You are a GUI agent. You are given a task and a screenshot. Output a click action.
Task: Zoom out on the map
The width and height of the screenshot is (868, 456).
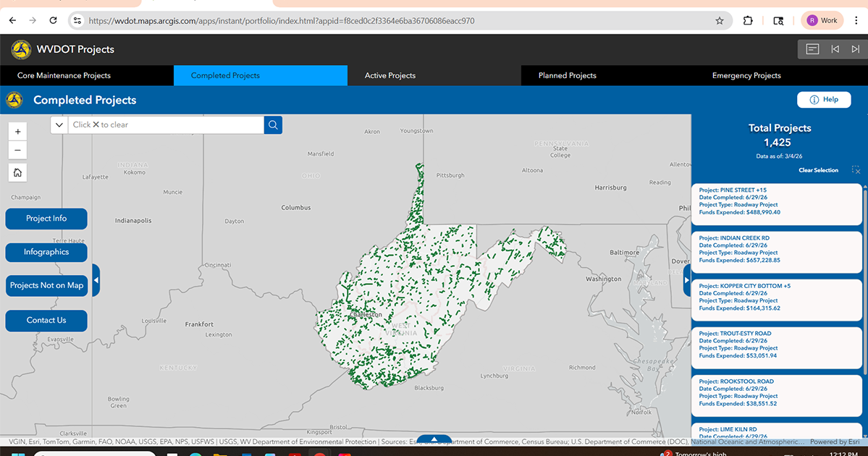click(x=17, y=151)
